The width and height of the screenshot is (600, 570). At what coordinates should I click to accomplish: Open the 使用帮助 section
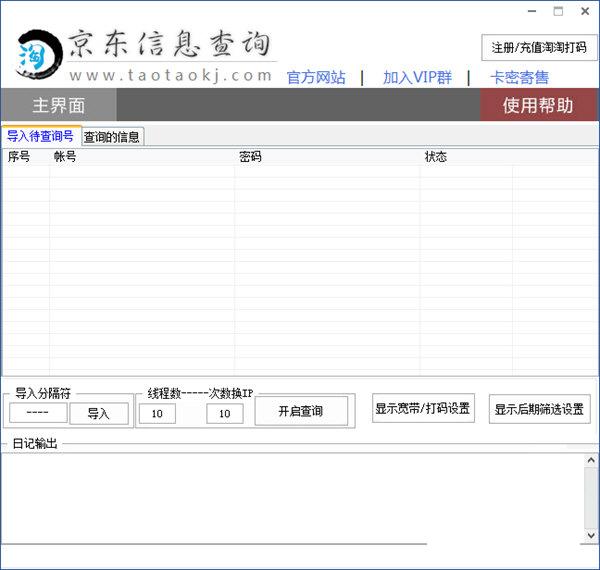tap(538, 105)
